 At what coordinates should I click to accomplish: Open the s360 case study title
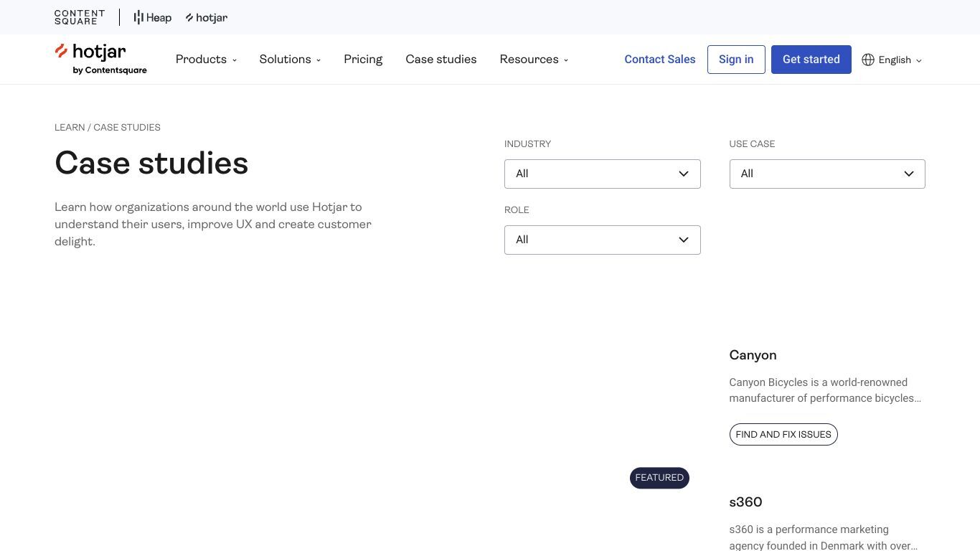pyautogui.click(x=745, y=502)
